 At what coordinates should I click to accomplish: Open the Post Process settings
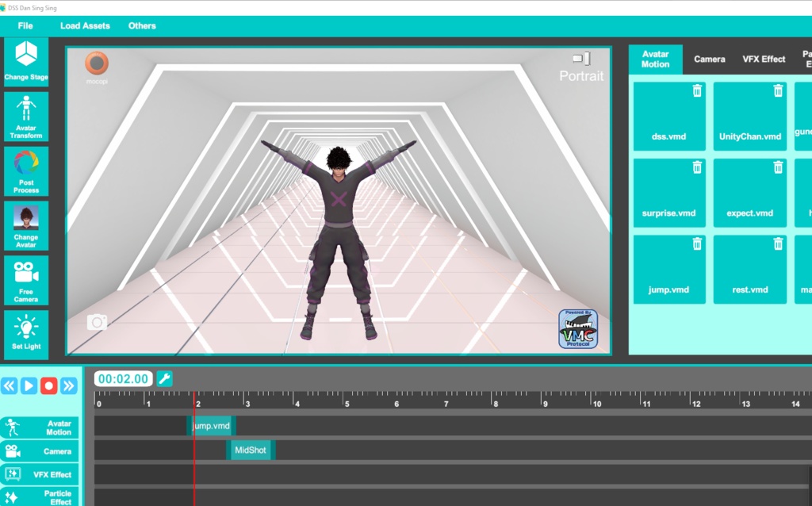25,172
